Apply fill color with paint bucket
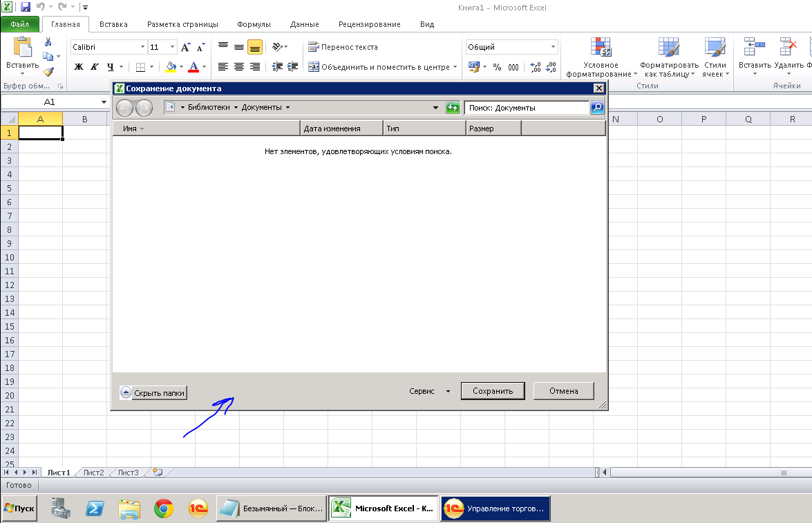812x523 pixels. point(171,66)
